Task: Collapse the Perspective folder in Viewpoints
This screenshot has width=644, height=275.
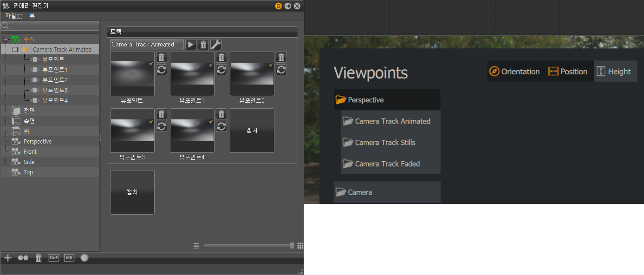Action: (387, 100)
